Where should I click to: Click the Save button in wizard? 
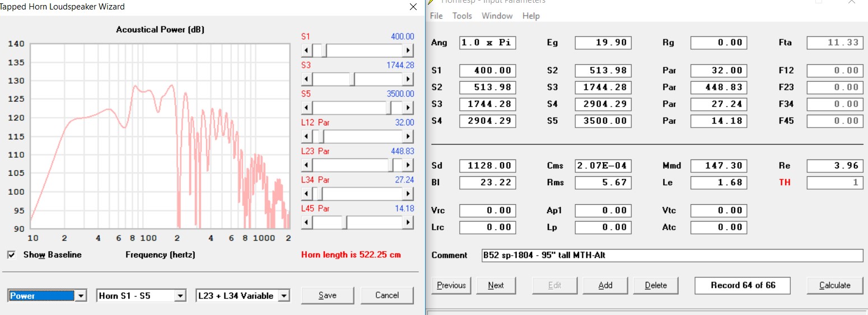tap(328, 295)
